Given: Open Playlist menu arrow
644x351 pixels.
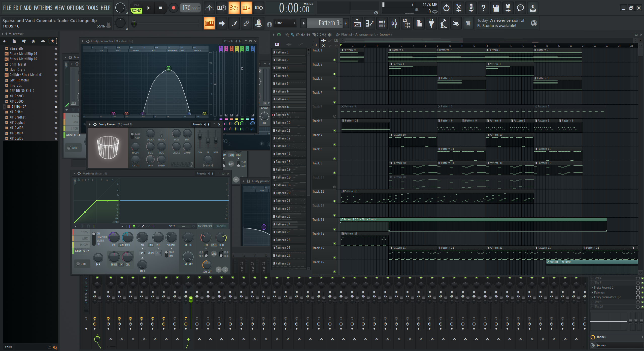Looking at the screenshot, I should click(274, 35).
